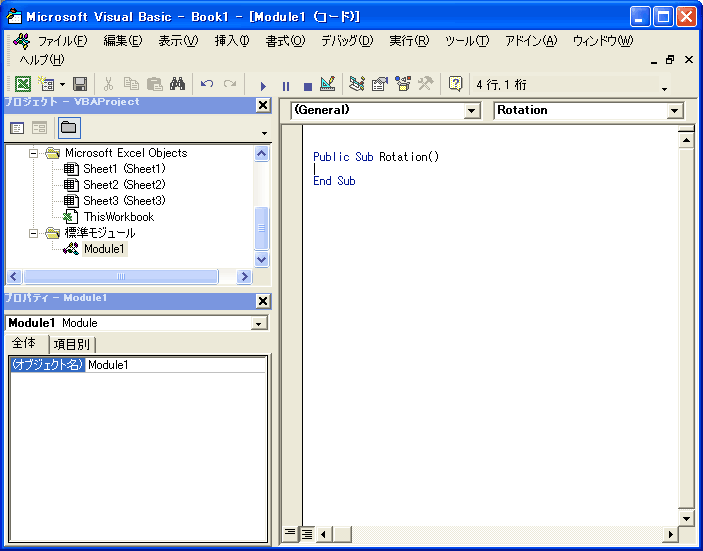Open the ヘルプ(H) menu

(42, 60)
